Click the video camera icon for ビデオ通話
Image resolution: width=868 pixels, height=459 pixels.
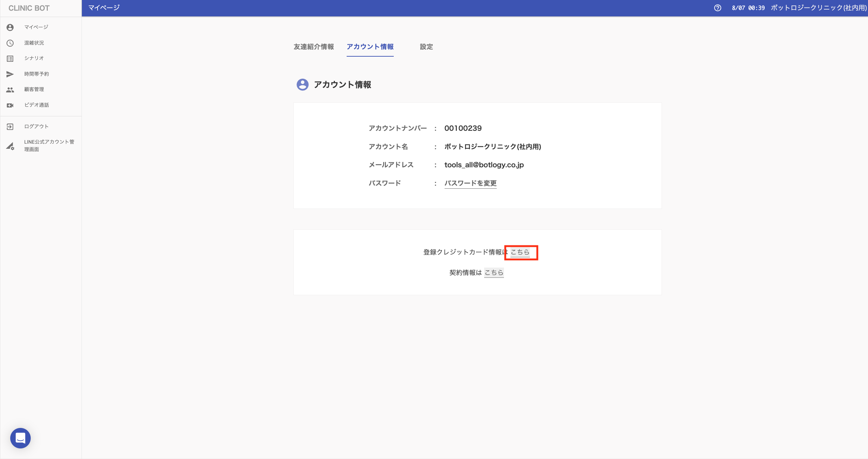(x=10, y=105)
